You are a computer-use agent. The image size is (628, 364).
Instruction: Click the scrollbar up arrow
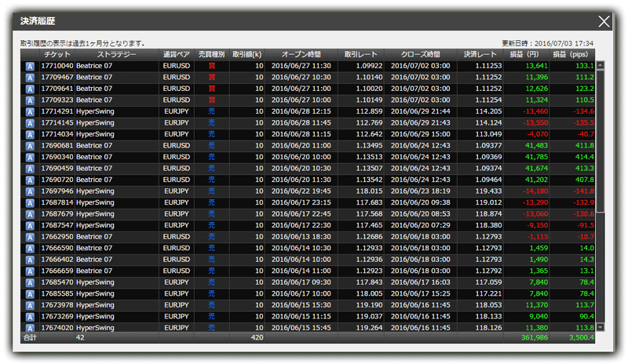click(600, 65)
